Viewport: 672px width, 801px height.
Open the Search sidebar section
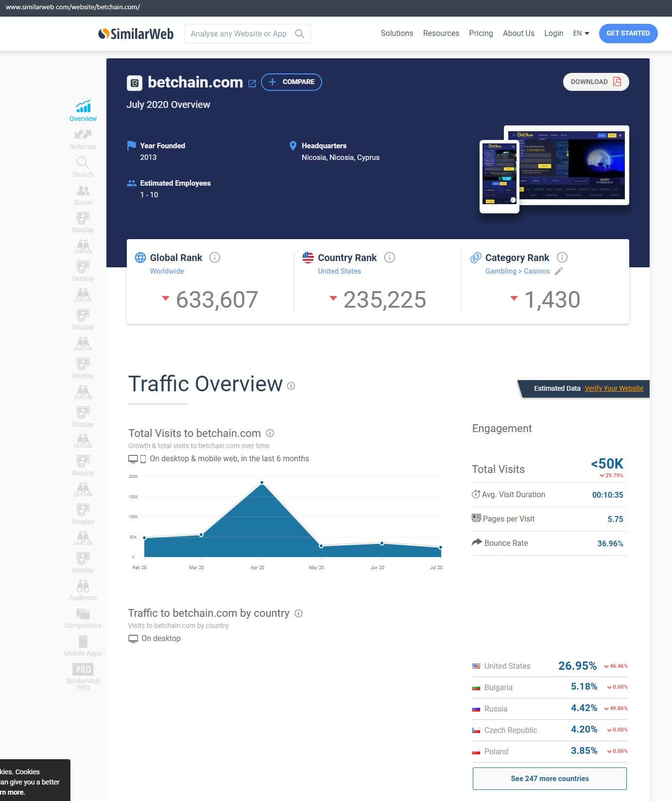coord(83,167)
